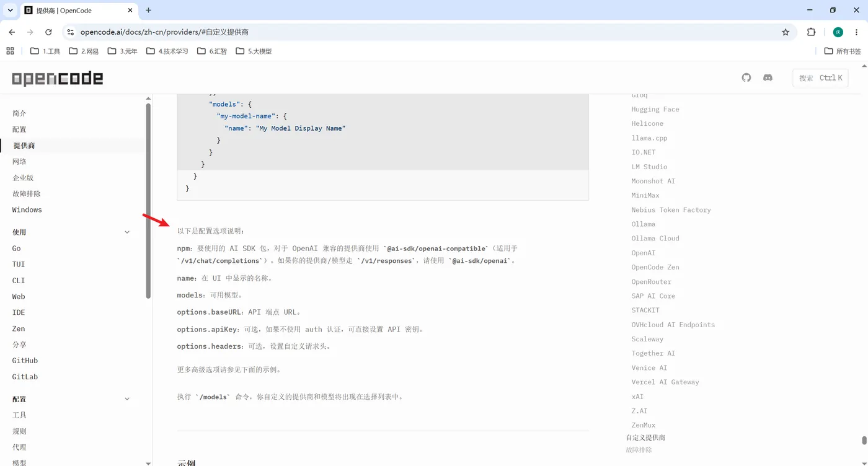868x466 pixels.
Task: Jump to Nebius Token Factory section
Action: (671, 210)
